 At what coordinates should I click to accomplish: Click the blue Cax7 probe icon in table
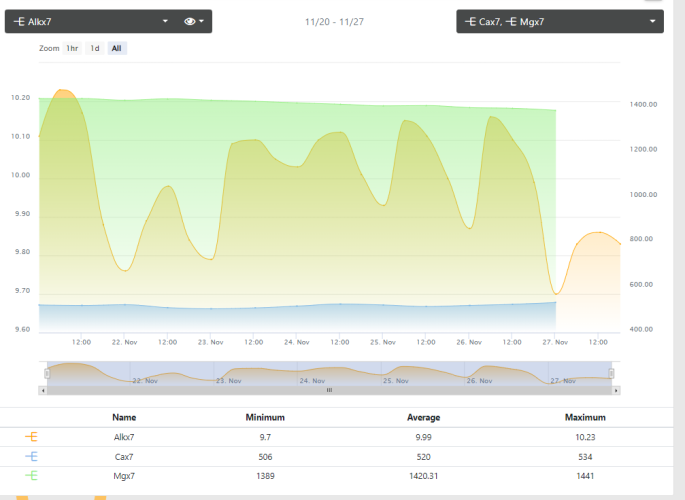31,456
